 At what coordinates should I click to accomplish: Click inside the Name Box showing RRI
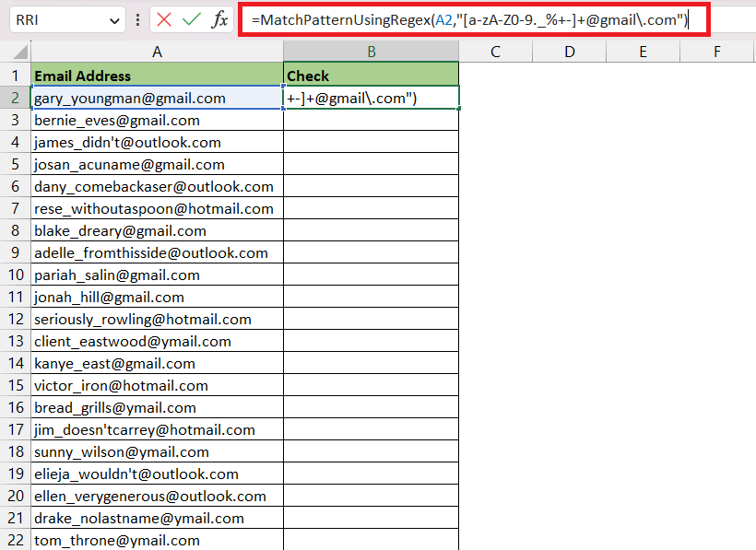pos(58,20)
